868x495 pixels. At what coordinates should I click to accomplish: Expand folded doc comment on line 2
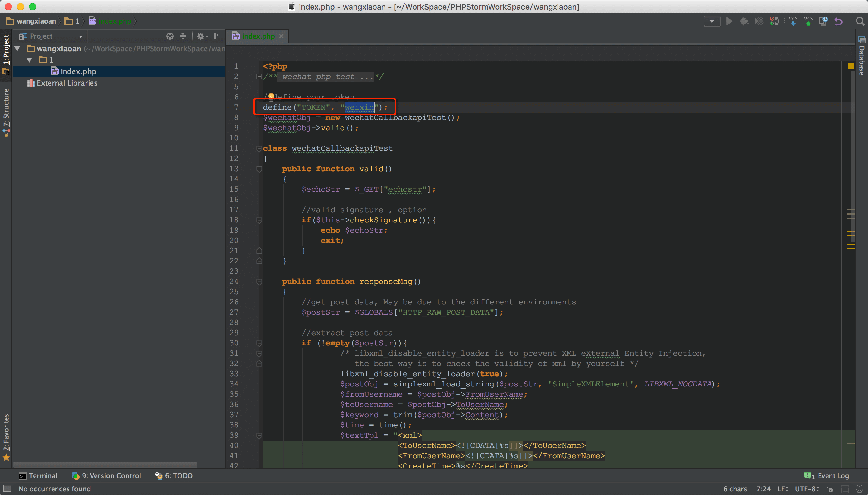click(x=259, y=77)
